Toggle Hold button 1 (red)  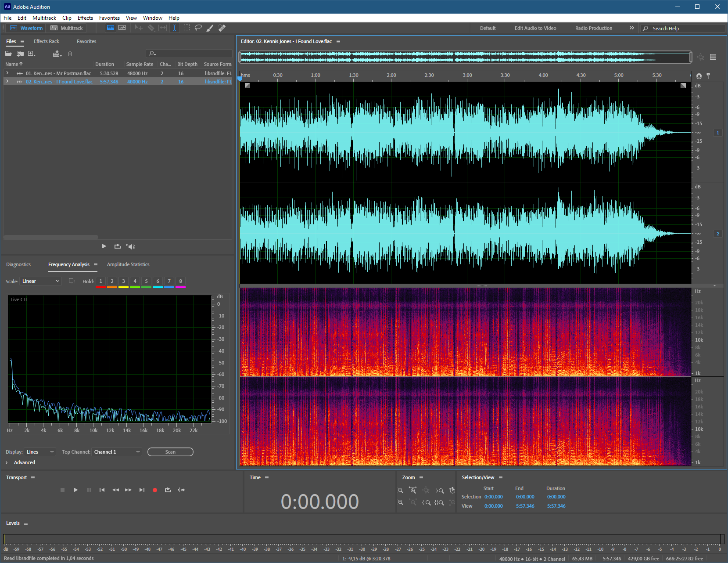click(100, 281)
